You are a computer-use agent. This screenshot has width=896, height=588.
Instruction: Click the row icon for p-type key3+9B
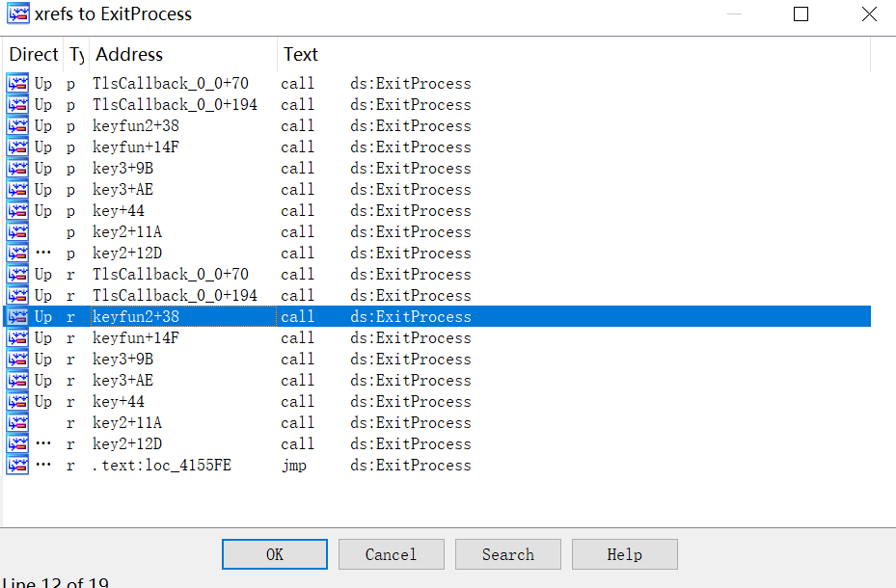[17, 168]
